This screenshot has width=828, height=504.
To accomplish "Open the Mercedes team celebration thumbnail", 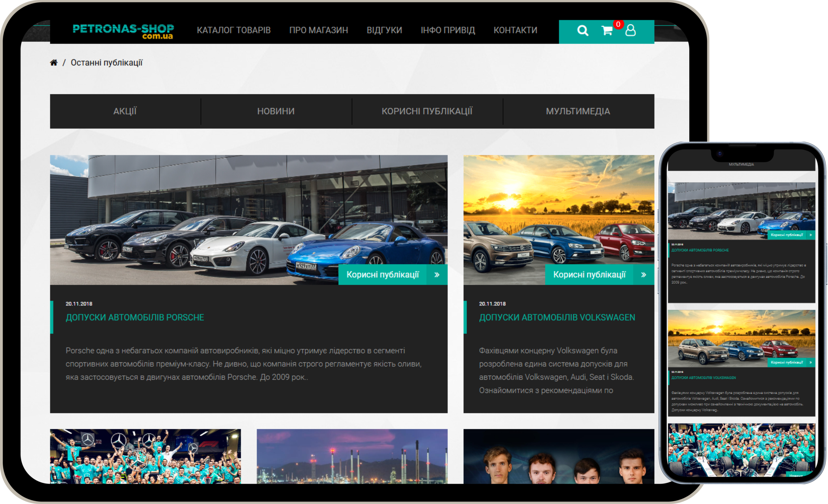I will pos(146,456).
